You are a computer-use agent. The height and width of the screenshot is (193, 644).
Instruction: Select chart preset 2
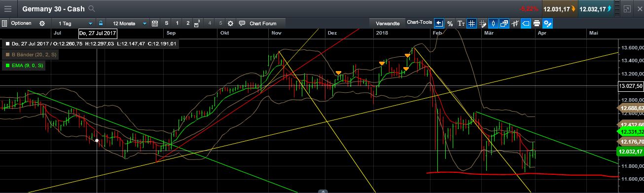[188, 23]
